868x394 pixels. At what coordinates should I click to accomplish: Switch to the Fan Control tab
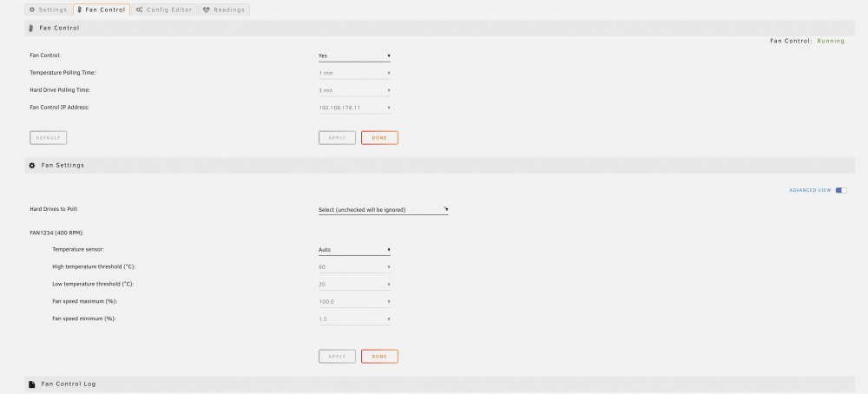click(102, 10)
